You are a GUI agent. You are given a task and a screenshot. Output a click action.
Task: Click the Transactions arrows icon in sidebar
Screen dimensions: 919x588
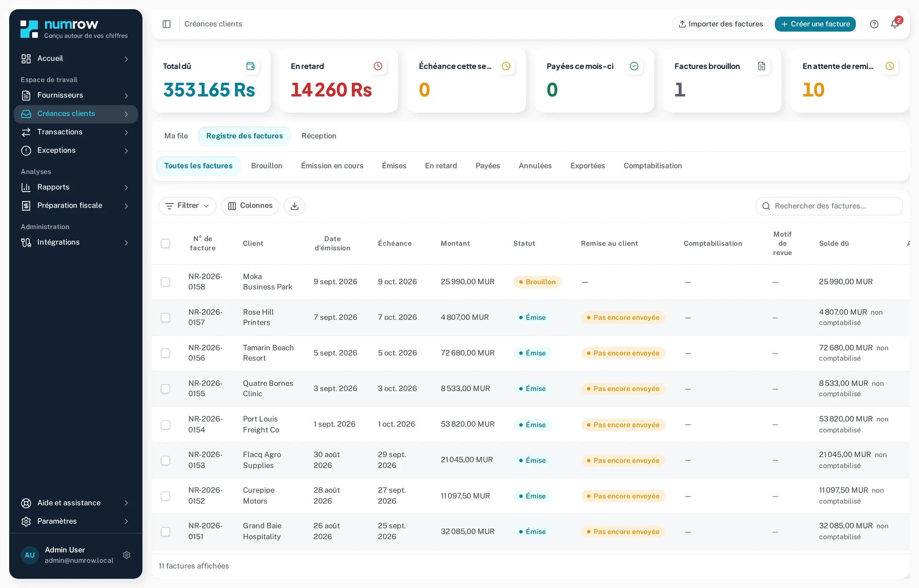[26, 132]
